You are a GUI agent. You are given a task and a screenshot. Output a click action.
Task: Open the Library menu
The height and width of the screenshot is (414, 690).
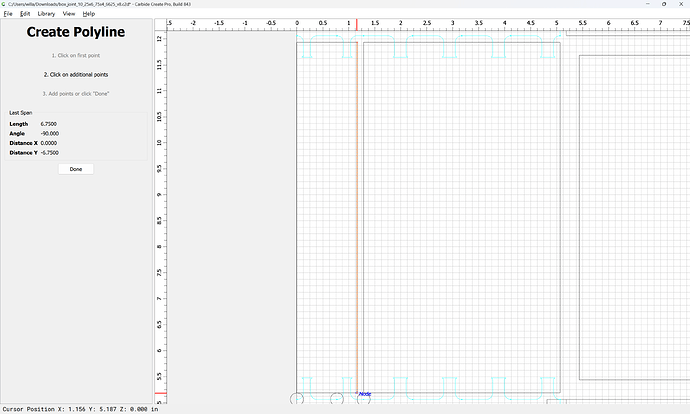pyautogui.click(x=46, y=14)
